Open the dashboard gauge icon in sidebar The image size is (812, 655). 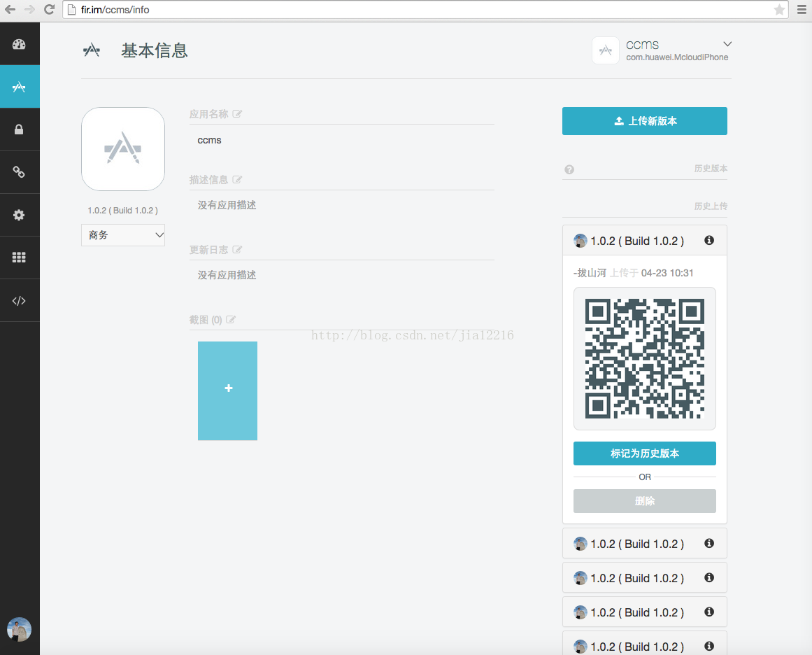19,44
